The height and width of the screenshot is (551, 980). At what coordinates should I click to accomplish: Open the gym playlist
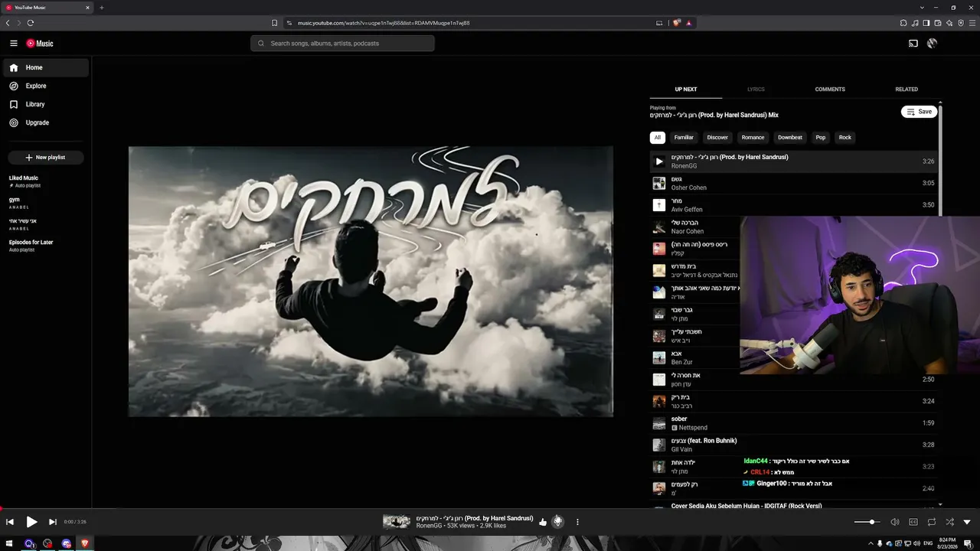(46, 203)
